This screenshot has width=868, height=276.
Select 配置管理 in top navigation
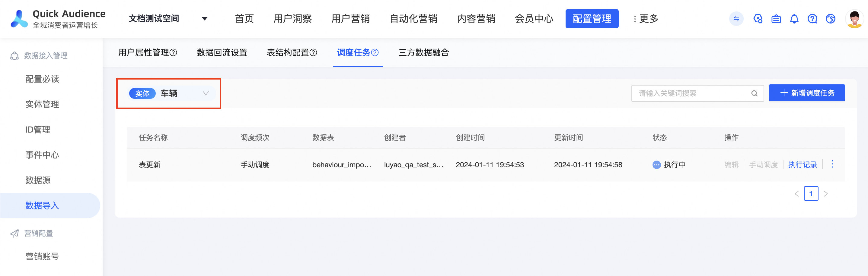coord(592,19)
